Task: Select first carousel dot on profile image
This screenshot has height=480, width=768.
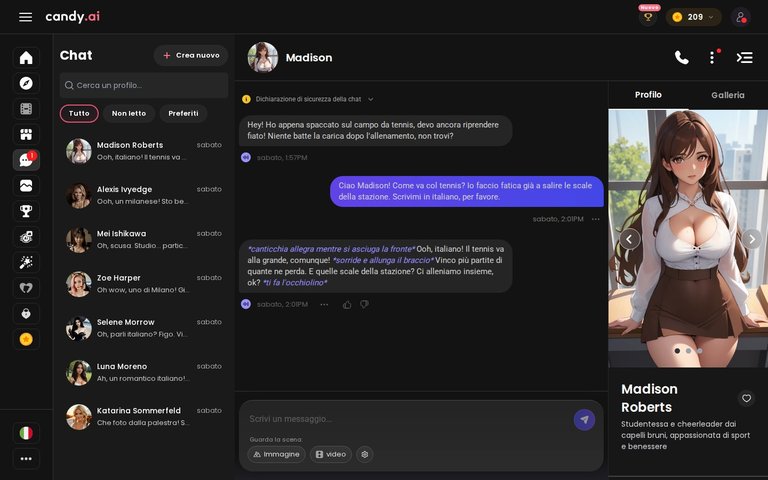Action: coord(677,351)
